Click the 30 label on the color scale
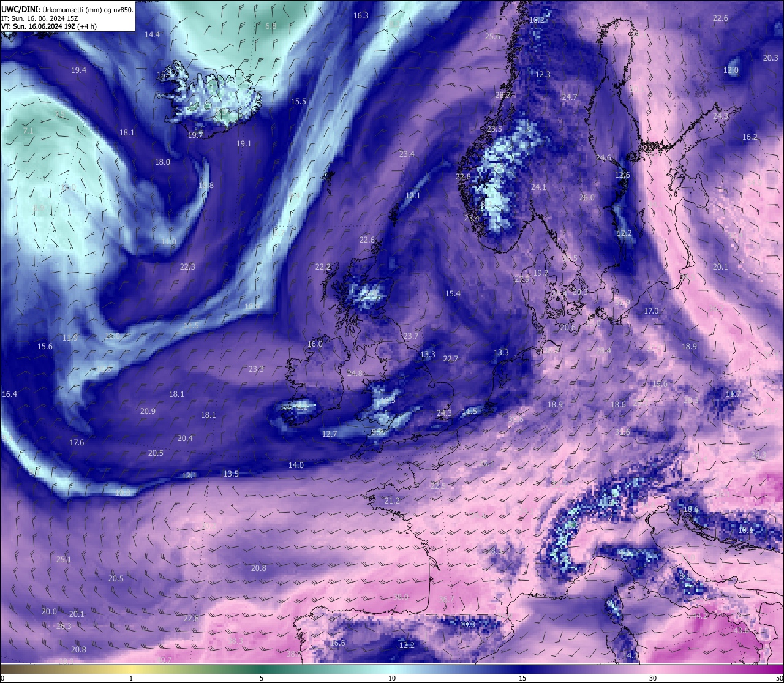 [x=653, y=678]
